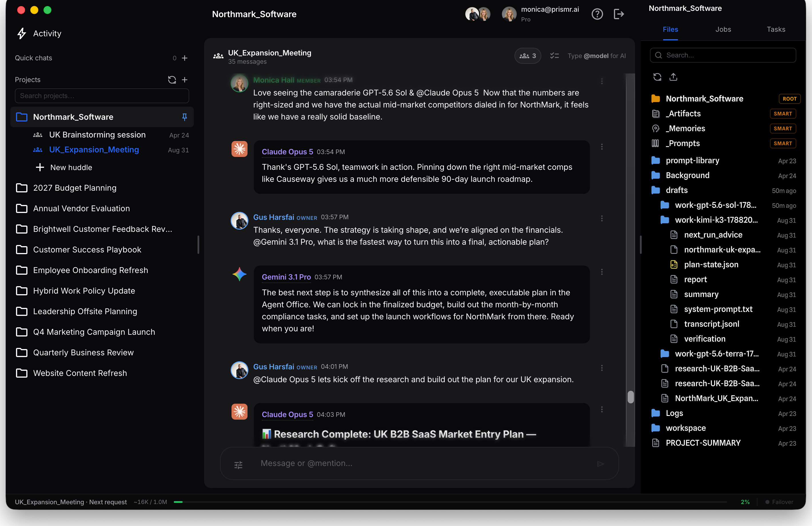Open options for Claude Opus 5 04:03 PM message
Viewport: 812px width, 526px height.
tap(602, 409)
